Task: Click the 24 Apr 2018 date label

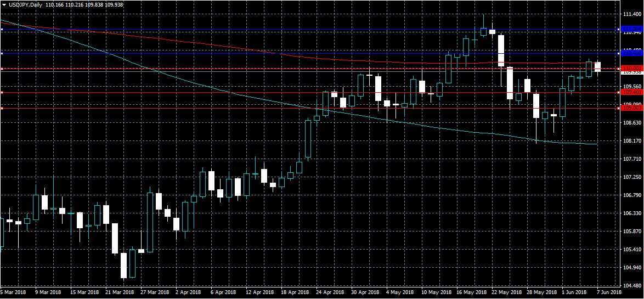Action: coord(330,292)
